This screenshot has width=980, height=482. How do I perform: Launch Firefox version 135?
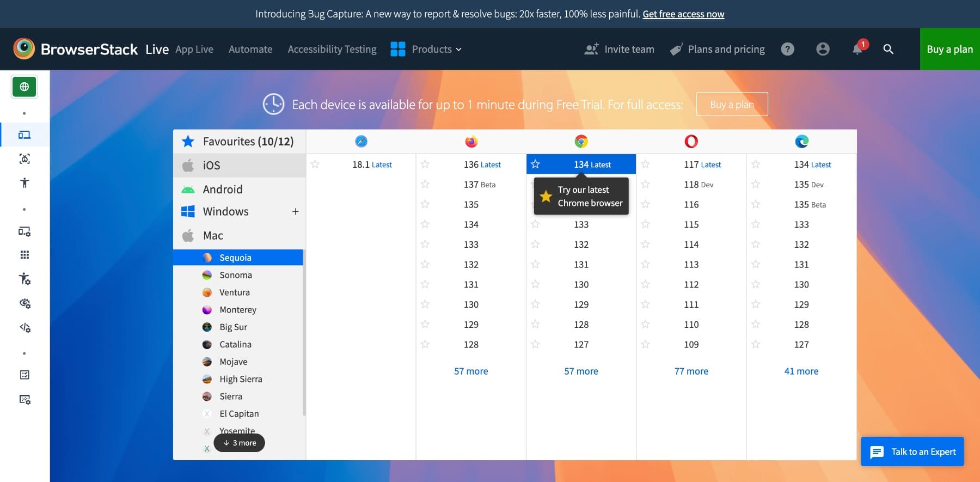[x=471, y=204]
